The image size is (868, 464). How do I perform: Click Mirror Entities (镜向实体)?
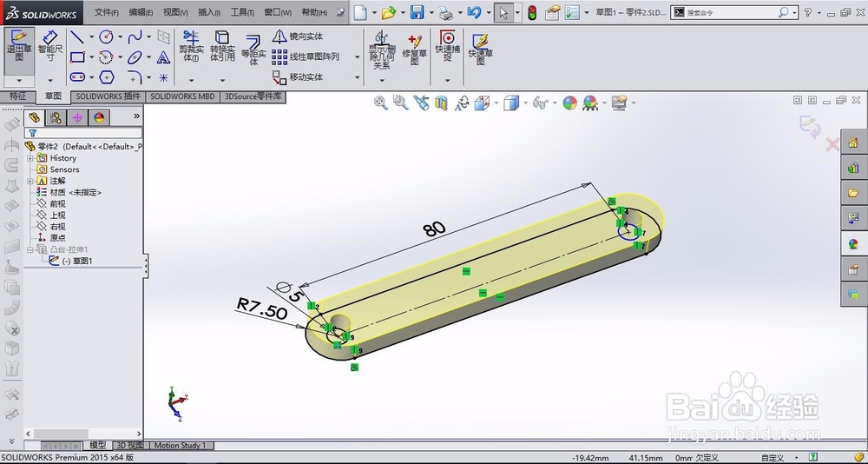(x=298, y=36)
